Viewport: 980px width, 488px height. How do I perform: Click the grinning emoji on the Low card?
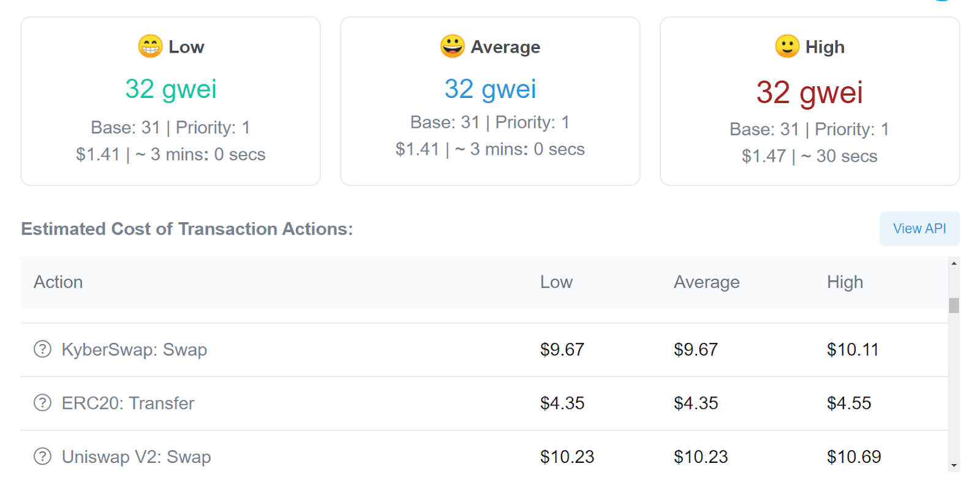pos(150,47)
